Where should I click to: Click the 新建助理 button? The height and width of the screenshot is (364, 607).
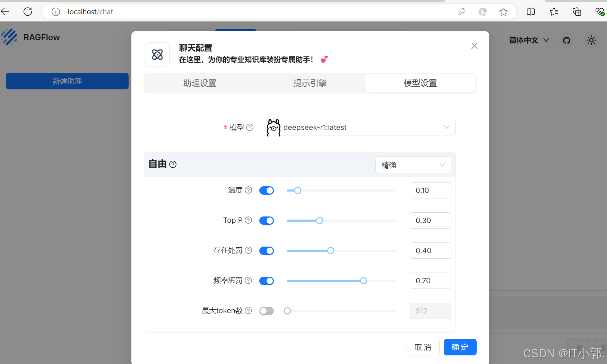[67, 81]
